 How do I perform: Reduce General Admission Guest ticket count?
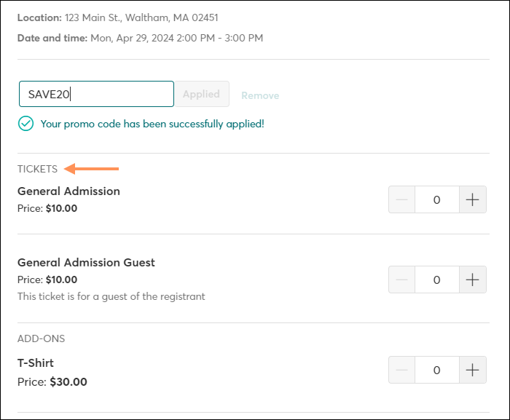point(401,280)
